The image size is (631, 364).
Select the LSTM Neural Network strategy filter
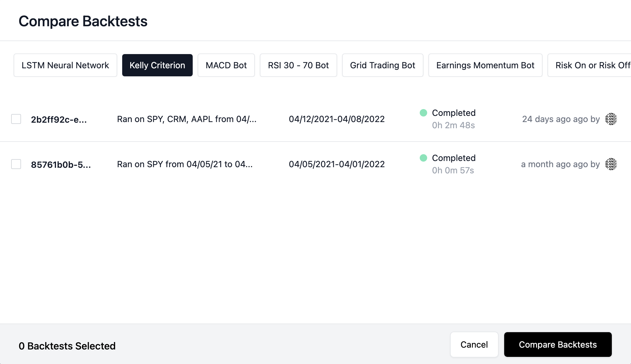point(65,65)
